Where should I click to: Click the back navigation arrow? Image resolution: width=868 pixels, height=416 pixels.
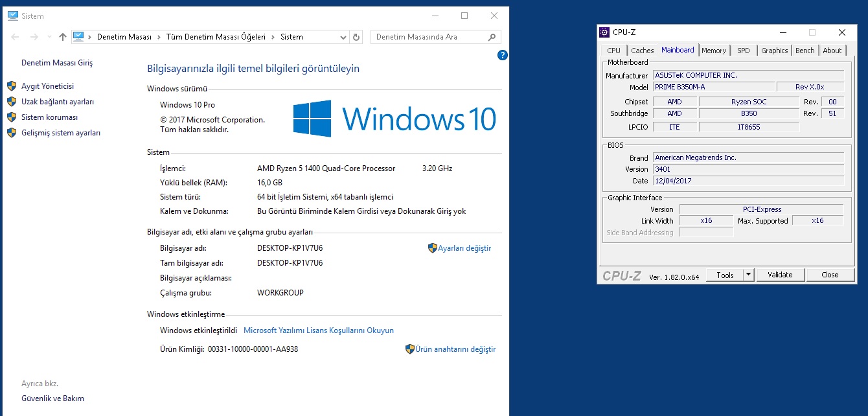tap(16, 38)
